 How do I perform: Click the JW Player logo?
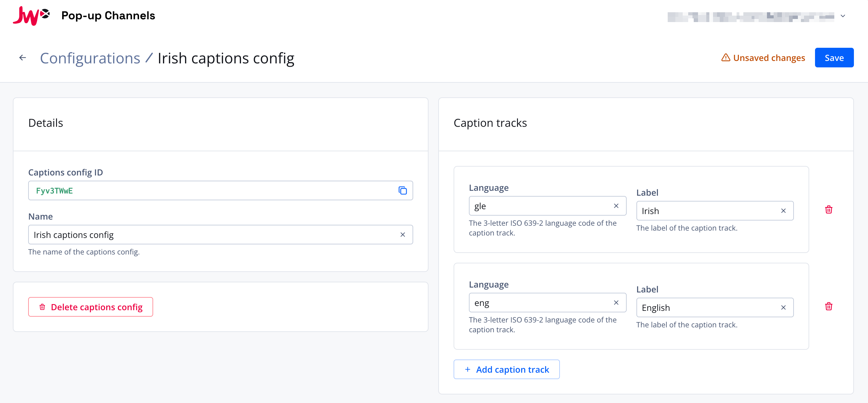pyautogui.click(x=31, y=16)
